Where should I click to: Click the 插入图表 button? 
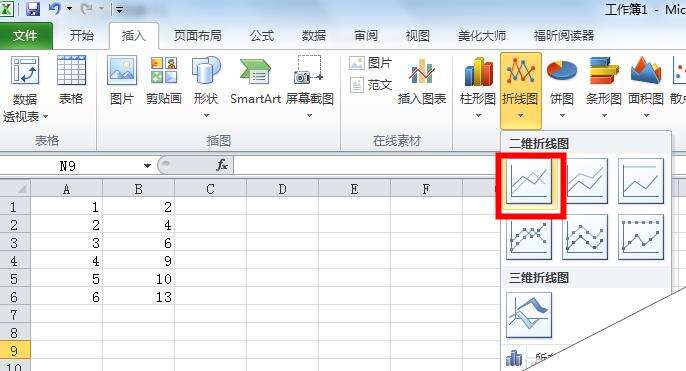pyautogui.click(x=422, y=81)
